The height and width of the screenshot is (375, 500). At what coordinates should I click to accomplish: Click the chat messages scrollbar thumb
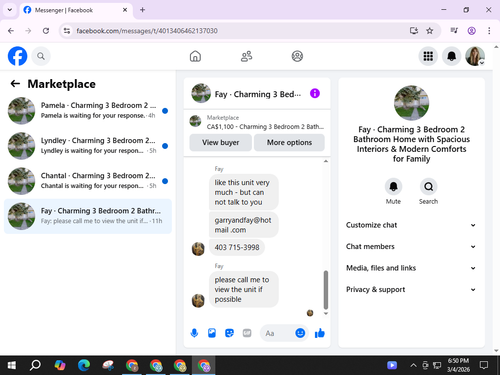click(x=326, y=290)
